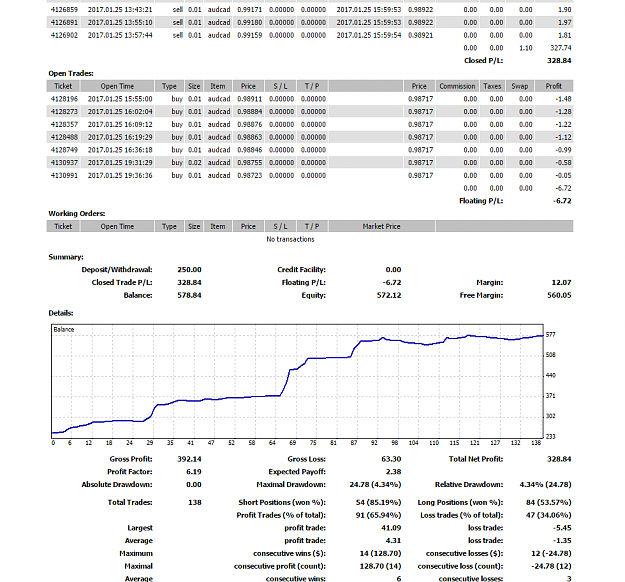625x582 pixels.
Task: Click the Taxes column header
Action: coord(492,86)
